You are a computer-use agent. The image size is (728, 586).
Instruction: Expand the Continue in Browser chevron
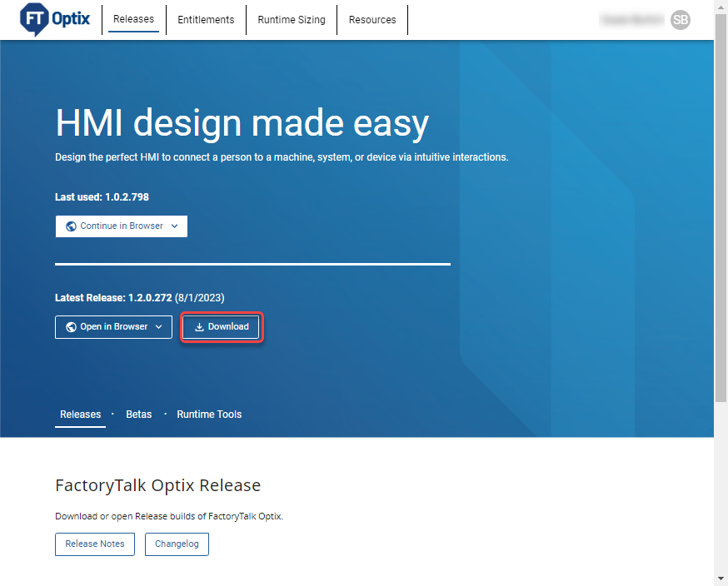pos(174,226)
